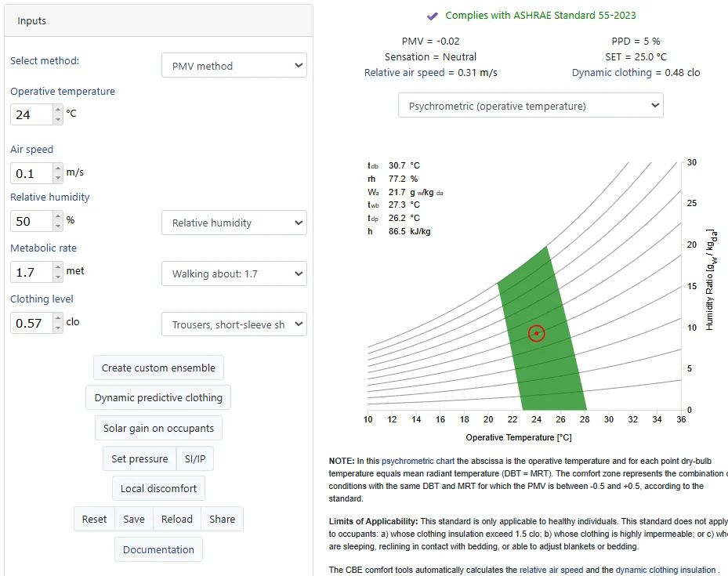
Task: Follow the psychrometric chart link in note
Action: [x=418, y=461]
